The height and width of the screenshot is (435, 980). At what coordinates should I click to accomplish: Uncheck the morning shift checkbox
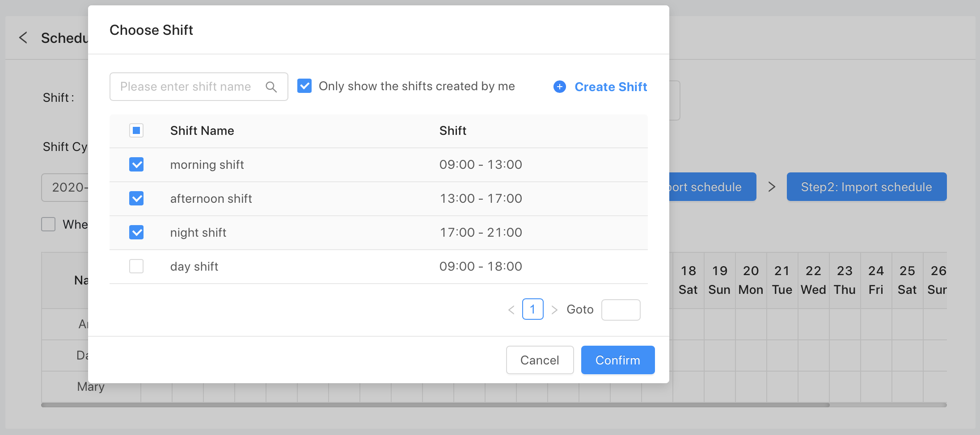136,164
